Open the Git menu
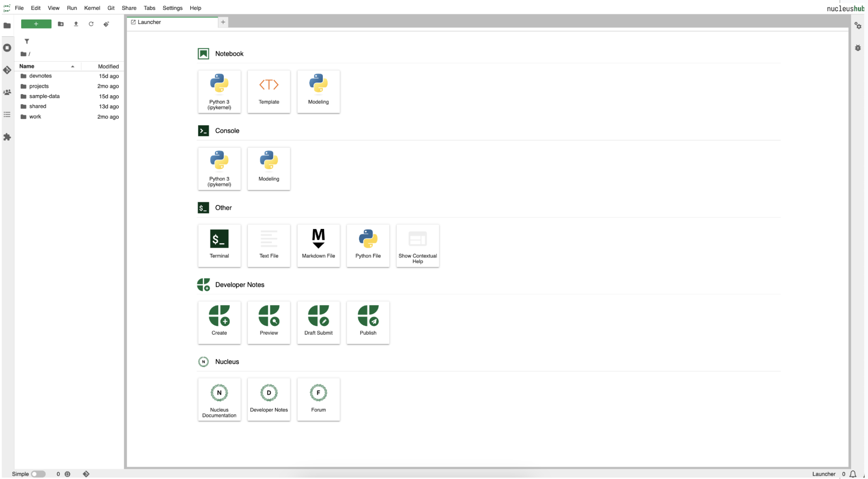The image size is (868, 479). click(111, 8)
